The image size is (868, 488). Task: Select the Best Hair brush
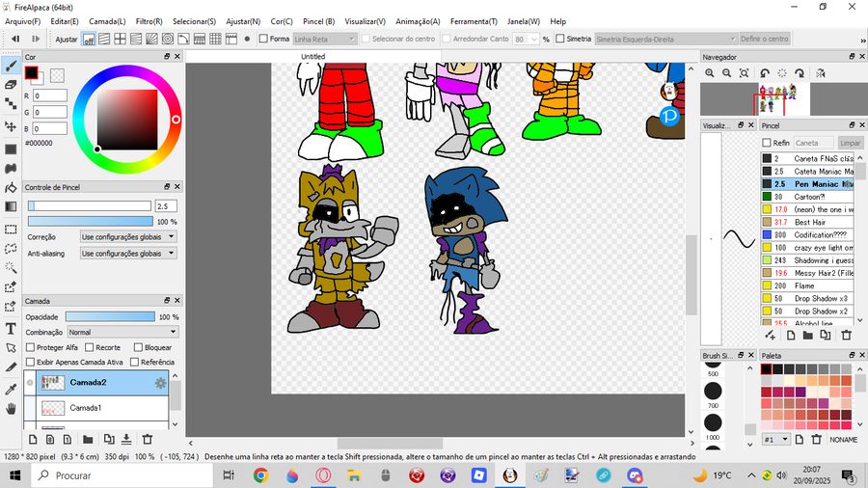pos(807,222)
